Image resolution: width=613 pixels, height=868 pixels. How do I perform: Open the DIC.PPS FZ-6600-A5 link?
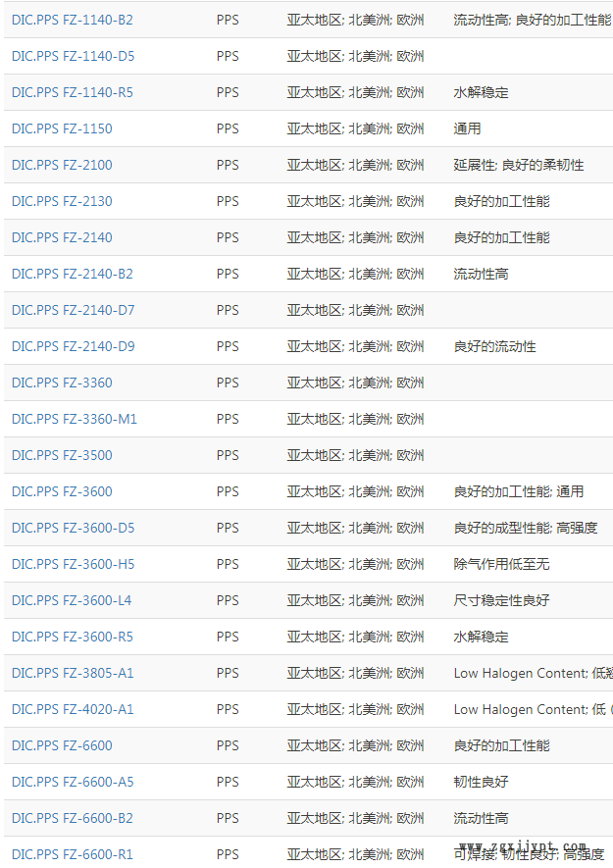coord(73,782)
